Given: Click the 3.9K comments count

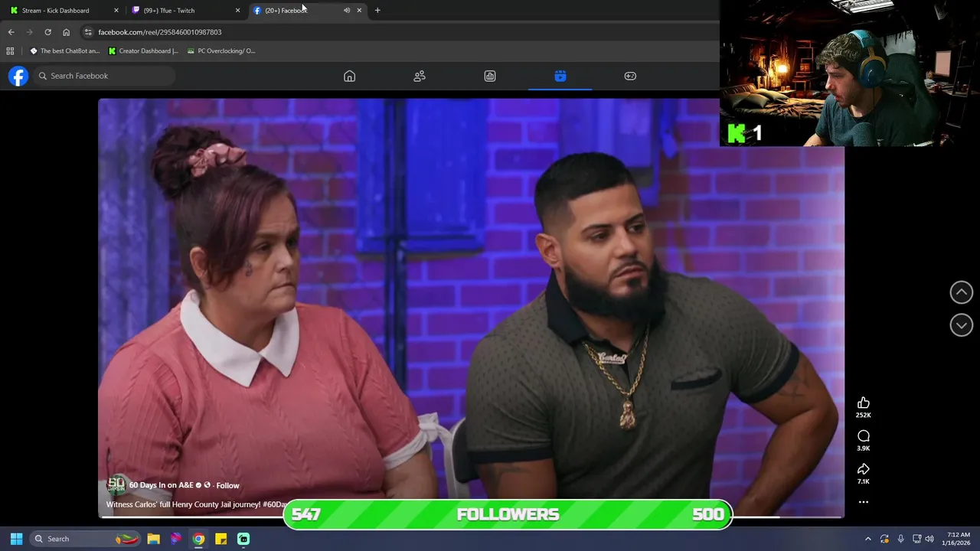Looking at the screenshot, I should coord(864,448).
